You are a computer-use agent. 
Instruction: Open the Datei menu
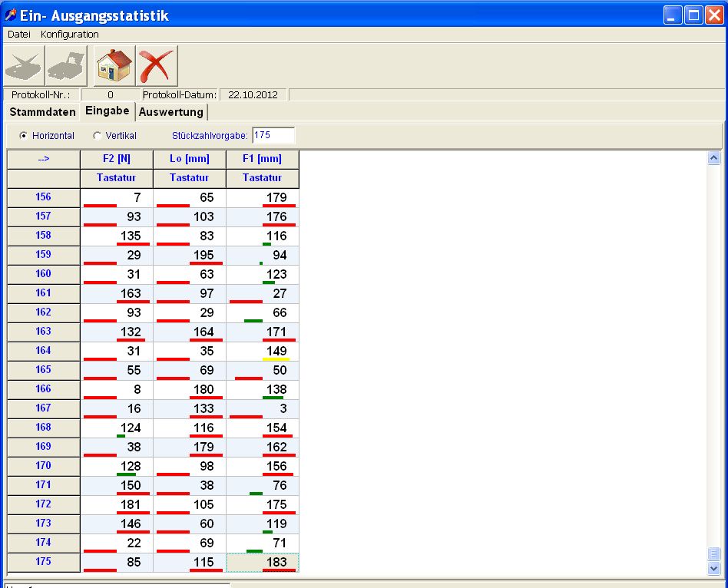18,35
